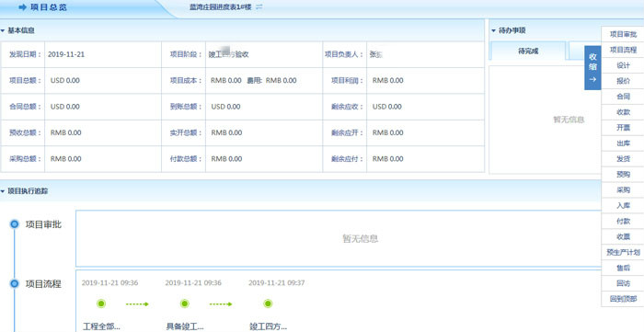This screenshot has width=644, height=332.
Task: Click the first 2019-11-21 09:36 timestamp
Action: (109, 282)
